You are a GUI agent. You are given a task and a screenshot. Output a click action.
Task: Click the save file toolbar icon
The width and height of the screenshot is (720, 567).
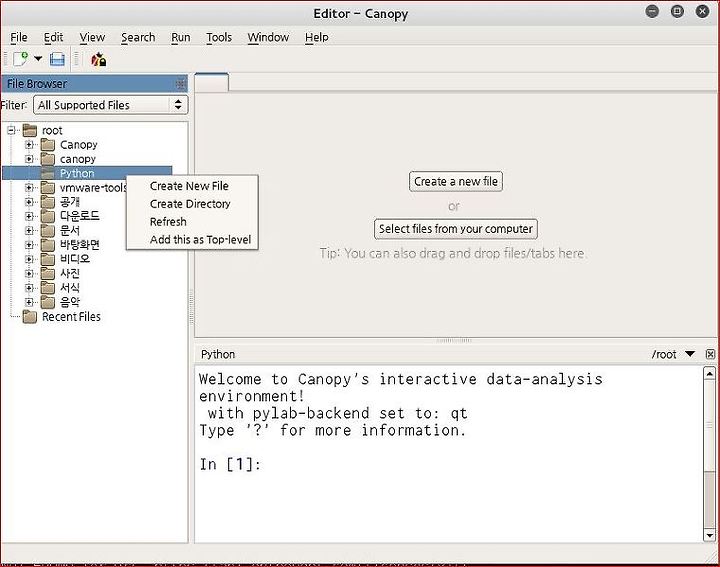point(57,59)
